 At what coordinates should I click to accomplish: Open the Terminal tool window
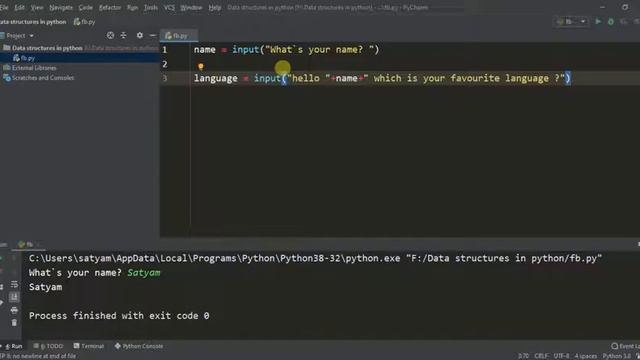(x=89, y=346)
